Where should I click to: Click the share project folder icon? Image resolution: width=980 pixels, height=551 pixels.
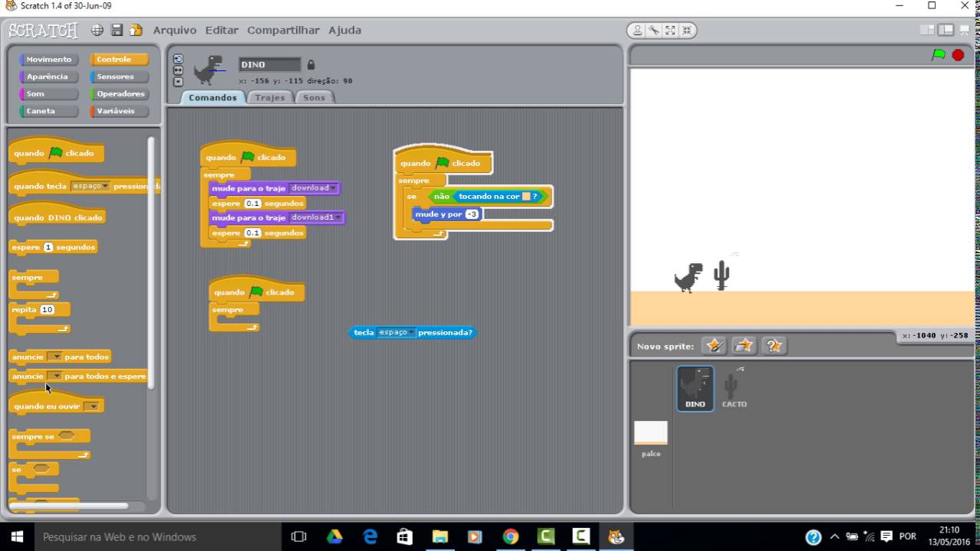[136, 31]
